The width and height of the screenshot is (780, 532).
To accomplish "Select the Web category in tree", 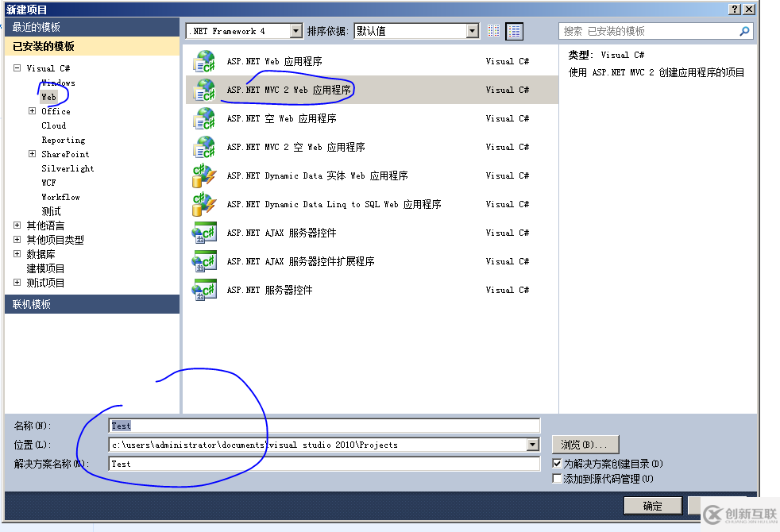I will coord(48,97).
